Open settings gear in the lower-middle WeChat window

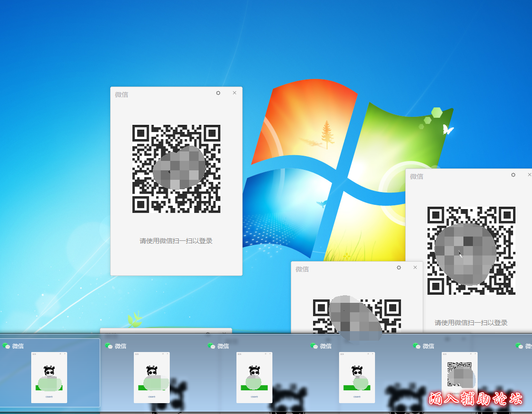point(399,267)
